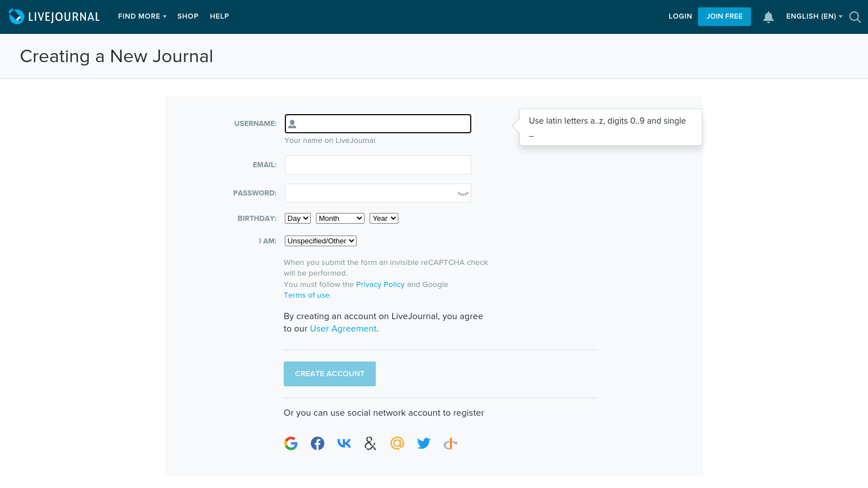Click the Login link

(x=680, y=16)
